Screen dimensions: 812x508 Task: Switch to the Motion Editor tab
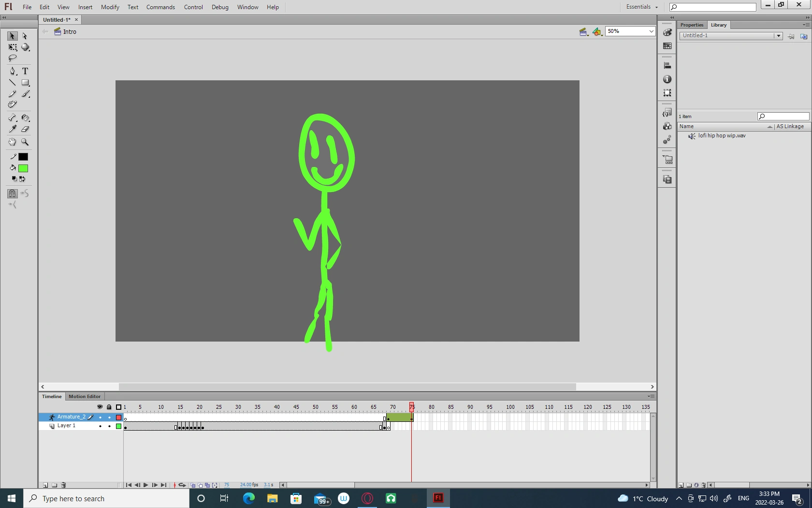coord(85,396)
